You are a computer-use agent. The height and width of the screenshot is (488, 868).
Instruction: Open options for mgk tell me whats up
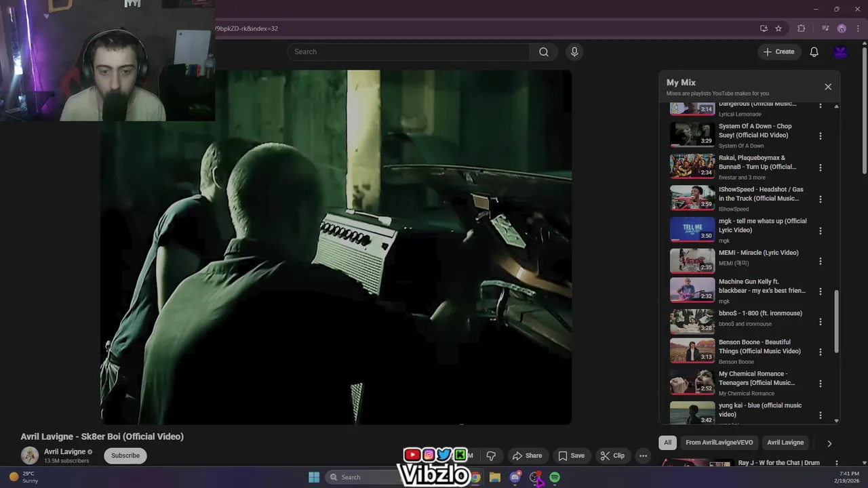pyautogui.click(x=820, y=230)
